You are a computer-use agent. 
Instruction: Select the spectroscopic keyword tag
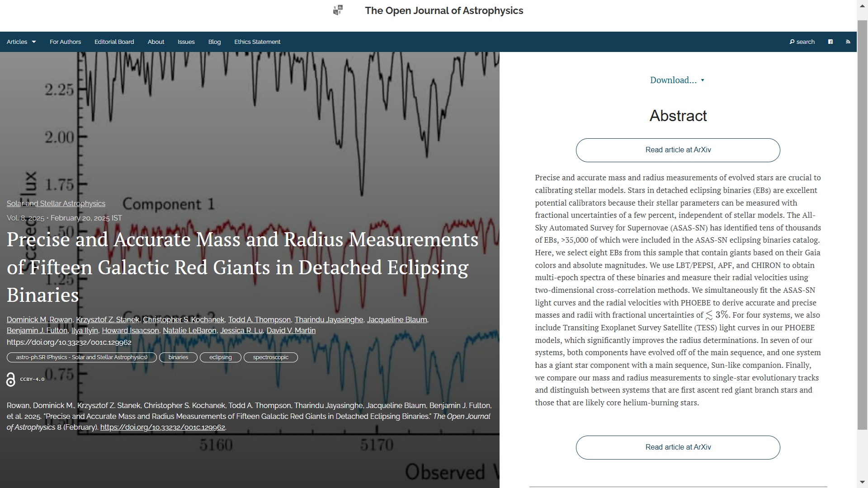(x=270, y=357)
